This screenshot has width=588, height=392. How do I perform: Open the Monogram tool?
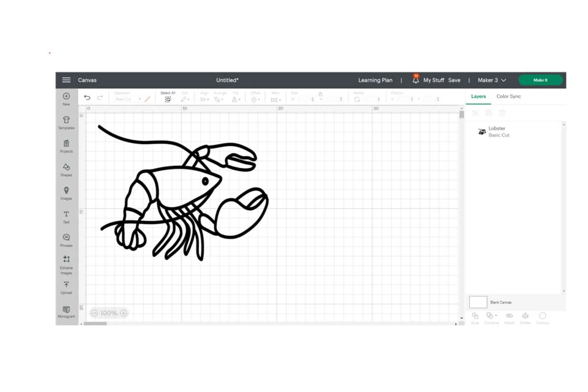tap(66, 311)
